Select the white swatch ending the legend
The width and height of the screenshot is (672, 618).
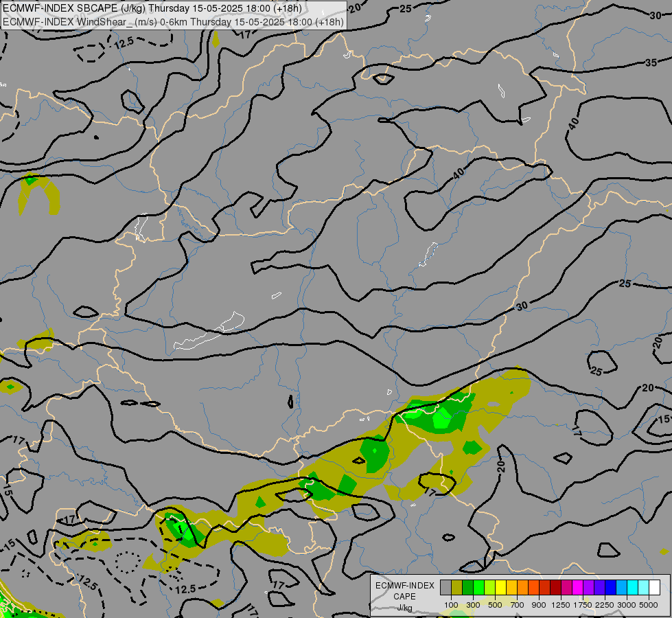click(654, 588)
